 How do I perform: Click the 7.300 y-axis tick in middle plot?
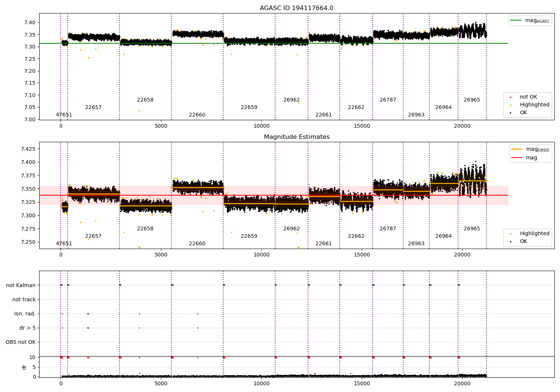(x=29, y=215)
